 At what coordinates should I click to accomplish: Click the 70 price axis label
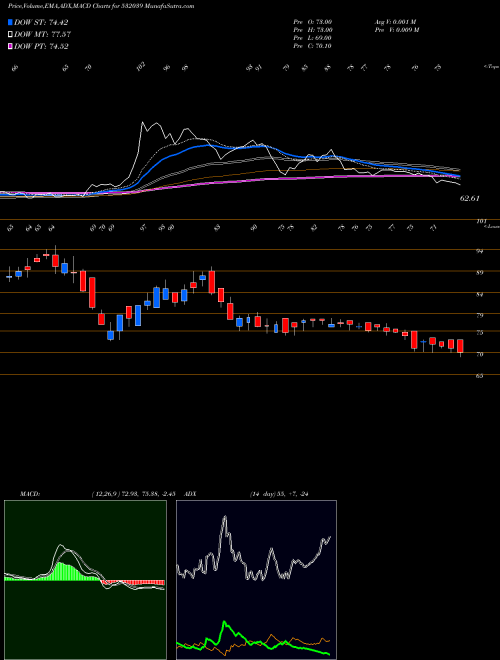[479, 354]
